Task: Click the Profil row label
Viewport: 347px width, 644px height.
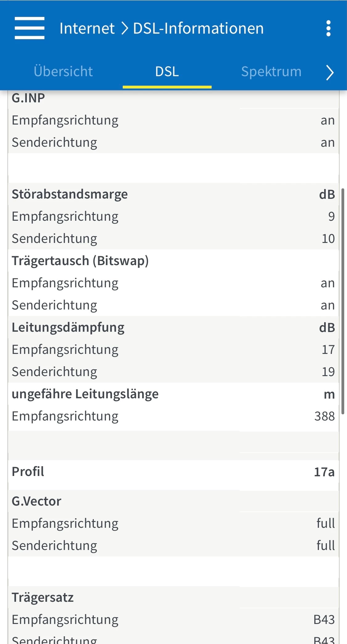Action: pyautogui.click(x=28, y=472)
